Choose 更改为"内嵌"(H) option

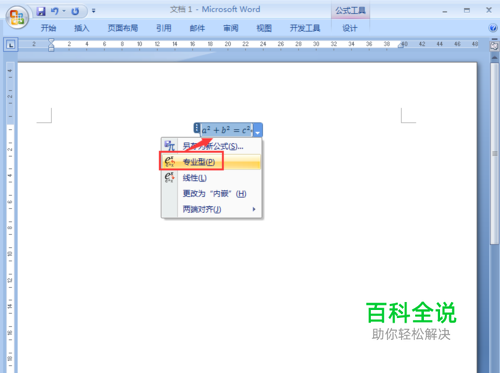[212, 194]
